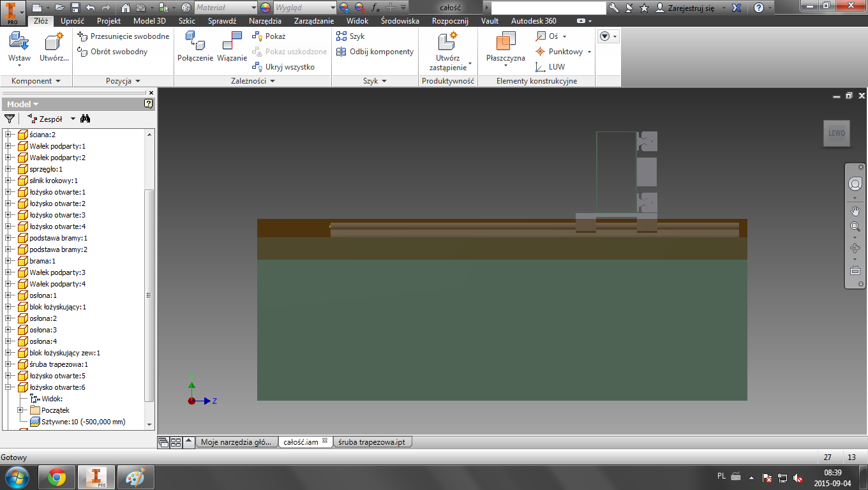Screen dimensions: 868x490
Task: Open the Punktowy dropdown arrow
Action: point(589,52)
